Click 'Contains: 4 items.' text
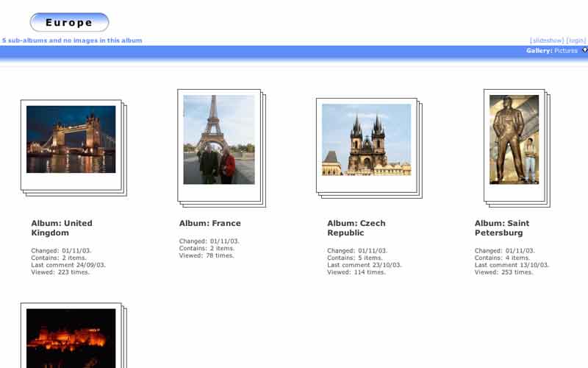Screen dimensions: 588x368 coord(502,258)
